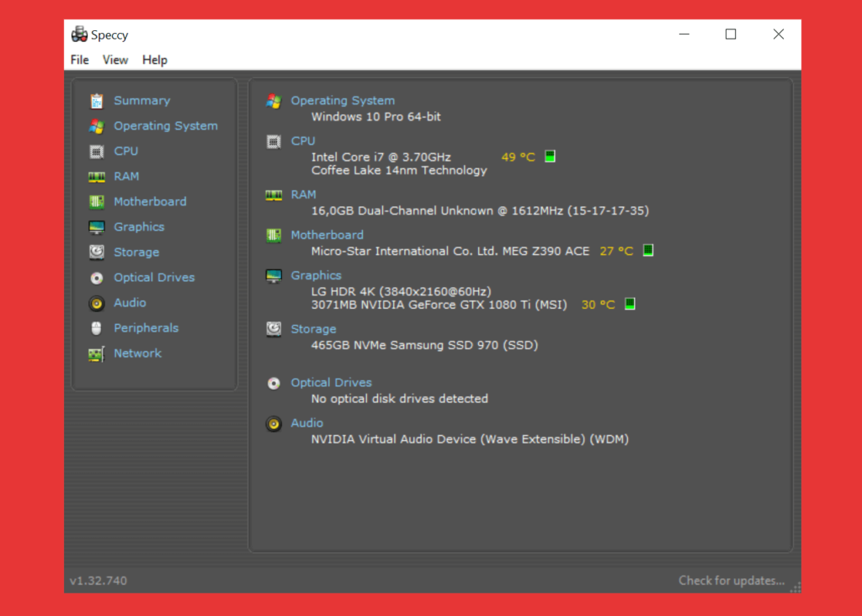Select CPU in the sidebar
This screenshot has width=862, height=616.
point(126,151)
